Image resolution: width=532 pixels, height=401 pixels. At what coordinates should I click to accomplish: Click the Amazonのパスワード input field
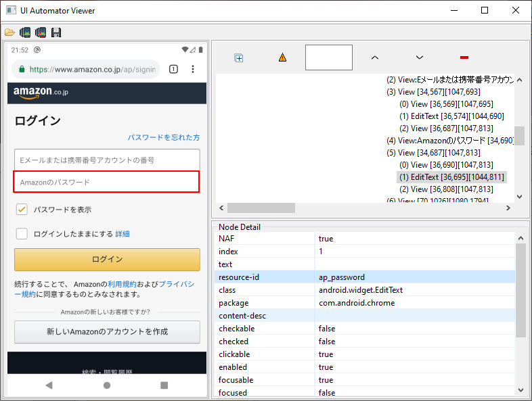tap(106, 182)
